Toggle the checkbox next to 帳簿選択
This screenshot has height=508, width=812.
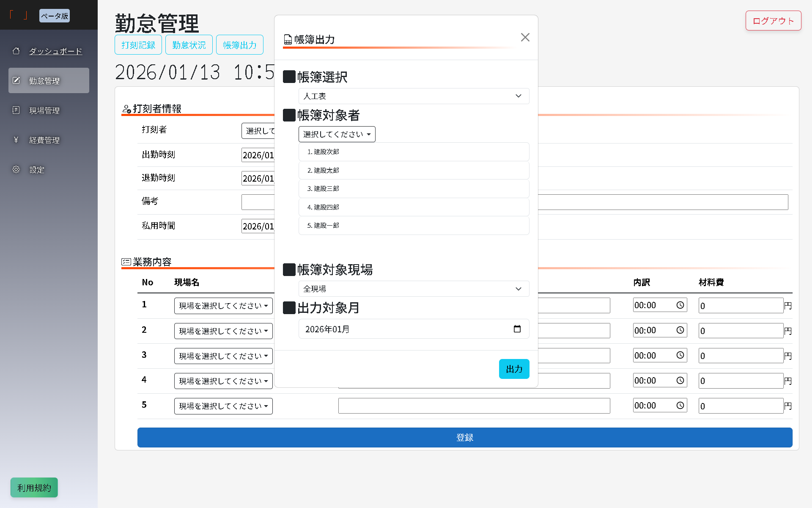(289, 77)
